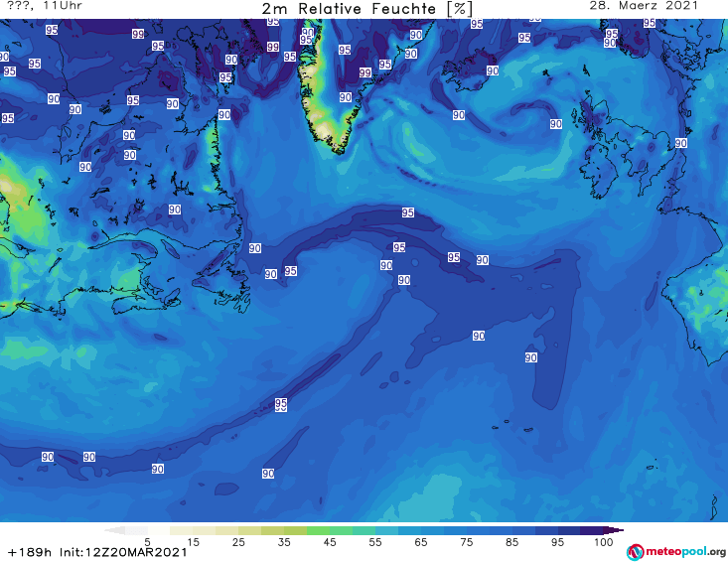Image resolution: width=728 pixels, height=562 pixels.
Task: Click the '85' legend scale value
Action: [512, 541]
